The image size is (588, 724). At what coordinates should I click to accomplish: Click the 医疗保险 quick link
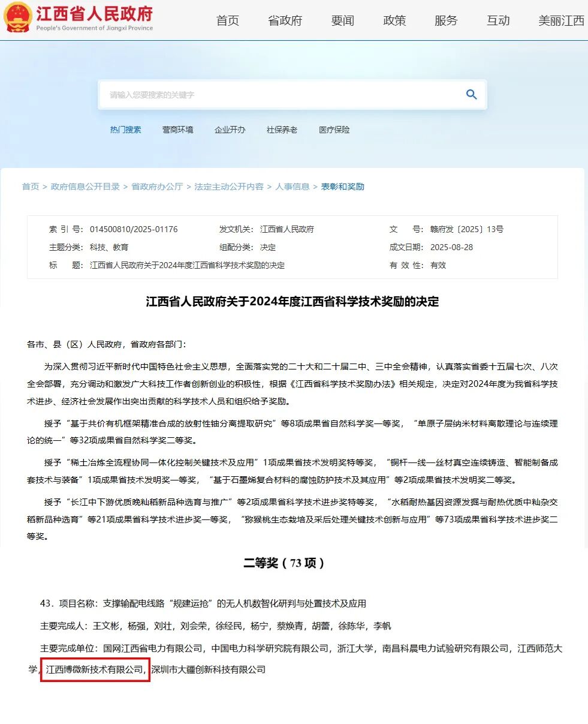(333, 130)
